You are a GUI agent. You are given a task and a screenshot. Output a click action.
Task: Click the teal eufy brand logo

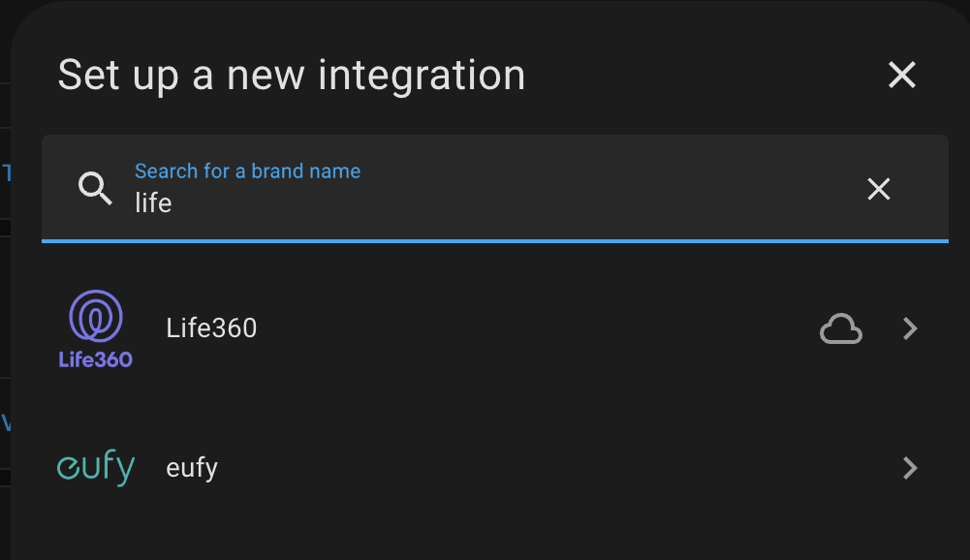tap(96, 468)
